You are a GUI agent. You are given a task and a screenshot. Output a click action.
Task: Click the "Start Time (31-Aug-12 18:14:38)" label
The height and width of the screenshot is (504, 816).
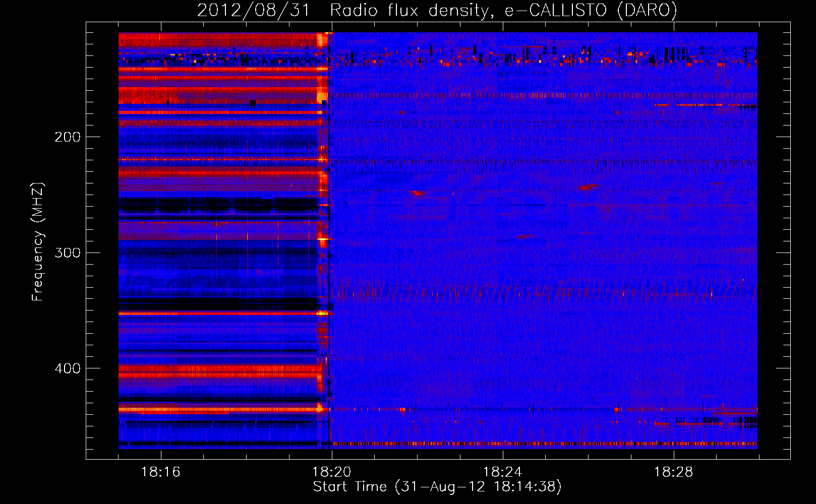(437, 487)
